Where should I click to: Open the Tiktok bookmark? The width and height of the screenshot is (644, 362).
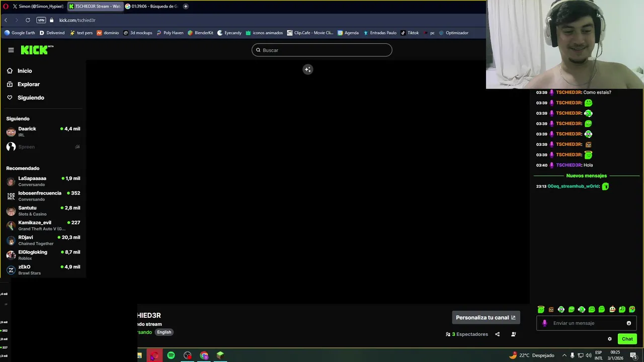(x=410, y=33)
